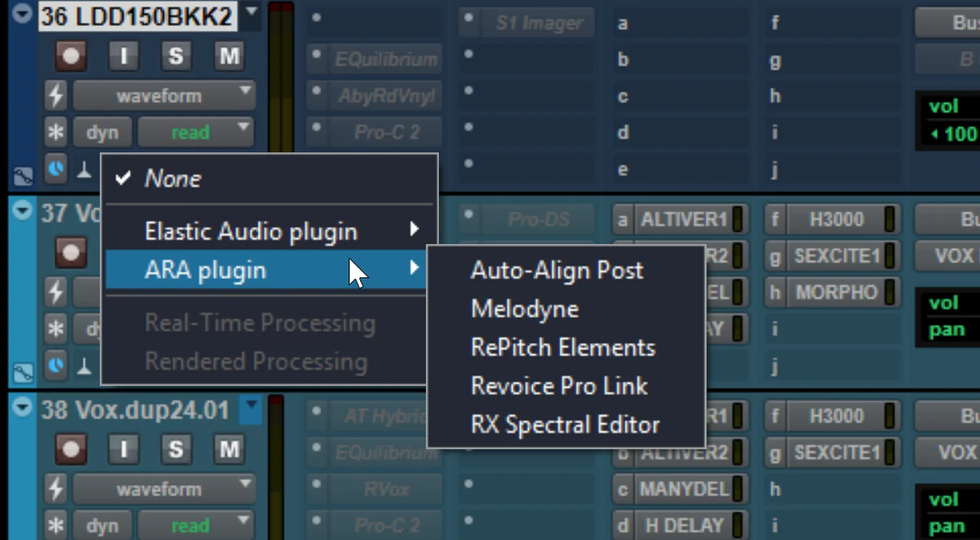
Task: Click track 36 send slot a
Action: pos(623,24)
